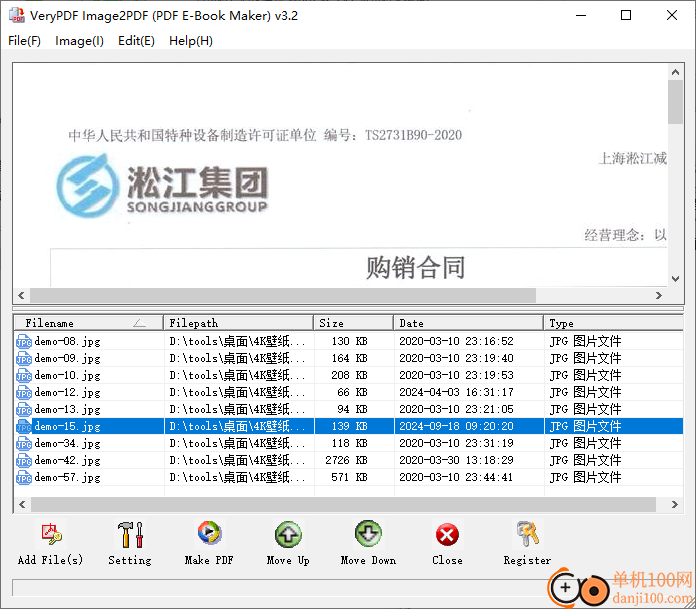This screenshot has height=609, width=696.
Task: Select the demo-34.jpg file row
Action: coord(348,443)
